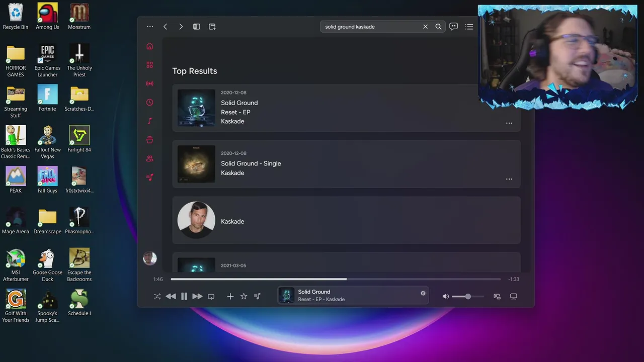This screenshot has width=644, height=362.
Task: Open the queue list icon in the top right
Action: (x=469, y=27)
